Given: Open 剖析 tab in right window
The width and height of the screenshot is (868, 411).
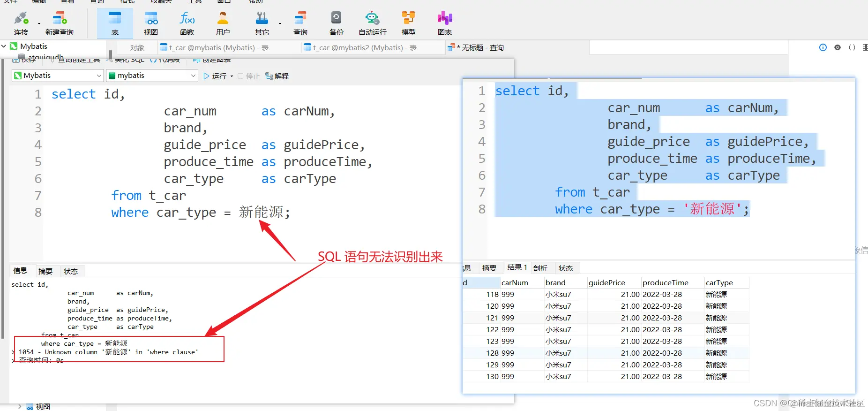Looking at the screenshot, I should click(540, 268).
